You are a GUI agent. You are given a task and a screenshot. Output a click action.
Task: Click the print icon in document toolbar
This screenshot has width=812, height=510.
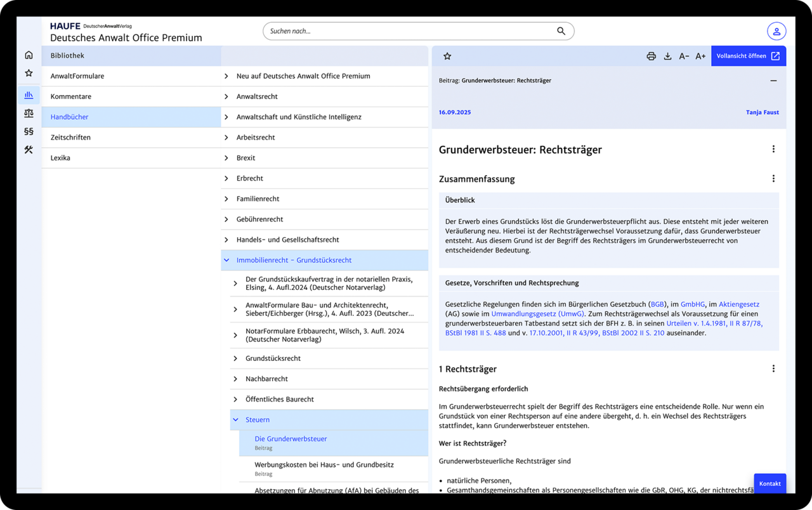tap(651, 56)
